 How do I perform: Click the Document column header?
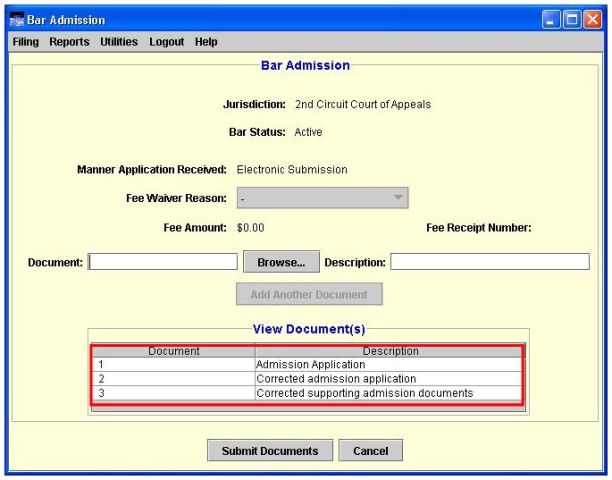(x=174, y=351)
